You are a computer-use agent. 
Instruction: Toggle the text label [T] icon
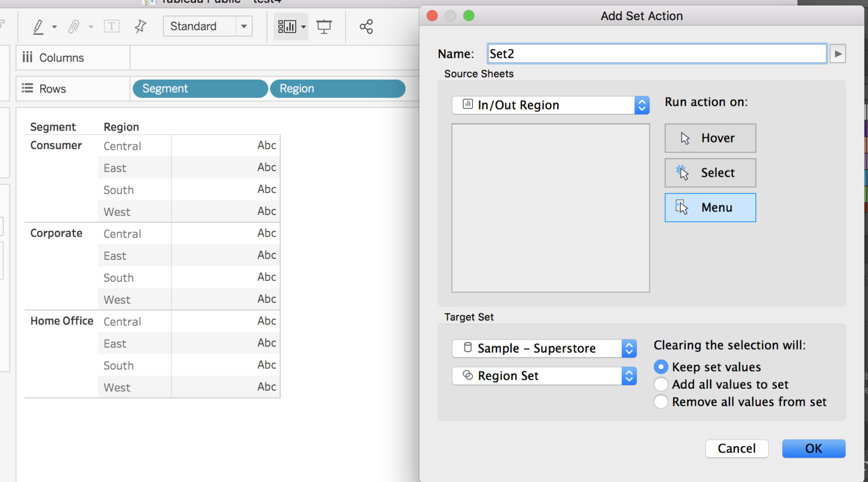click(x=112, y=26)
